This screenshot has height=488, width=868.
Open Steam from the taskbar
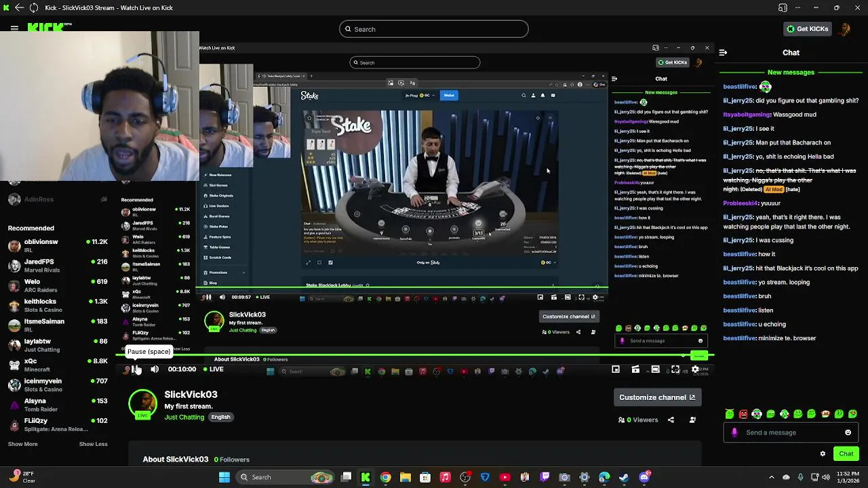[624, 477]
